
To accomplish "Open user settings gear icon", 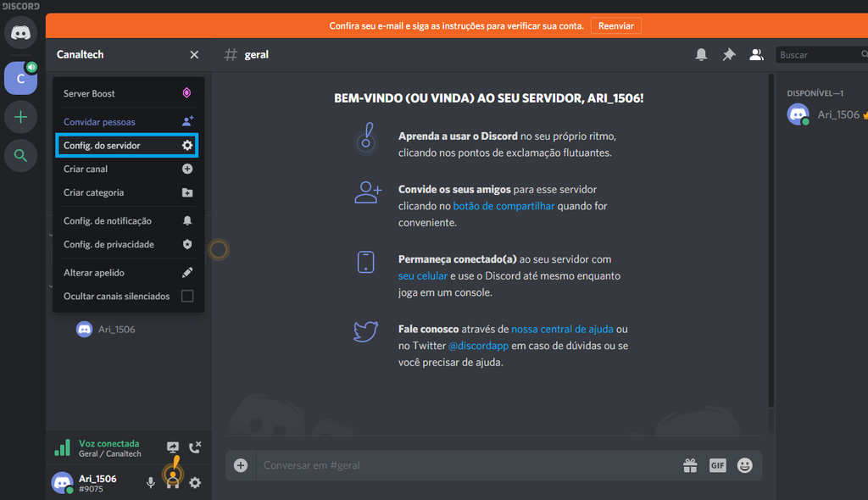I will tap(195, 483).
